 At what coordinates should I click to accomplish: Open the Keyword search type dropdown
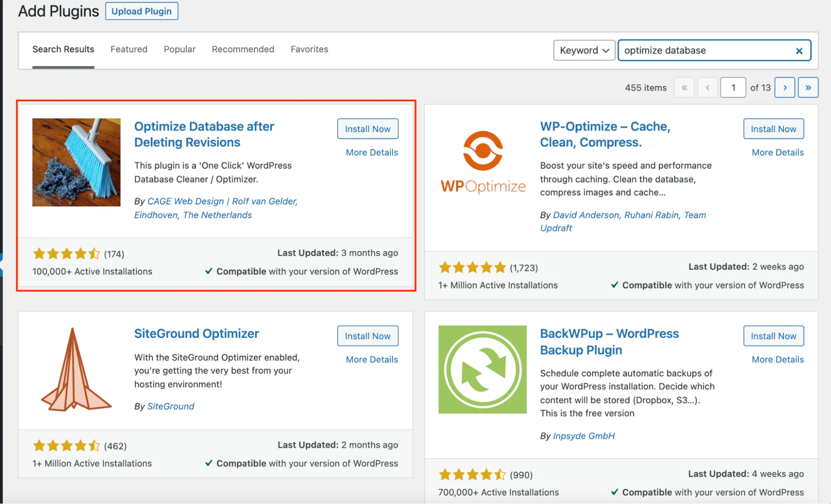coord(584,50)
